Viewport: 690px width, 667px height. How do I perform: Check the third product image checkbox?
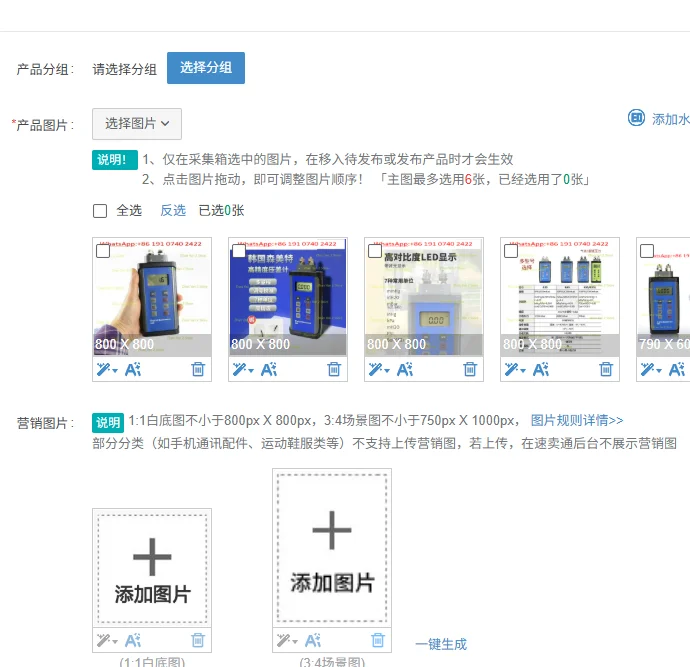point(375,251)
